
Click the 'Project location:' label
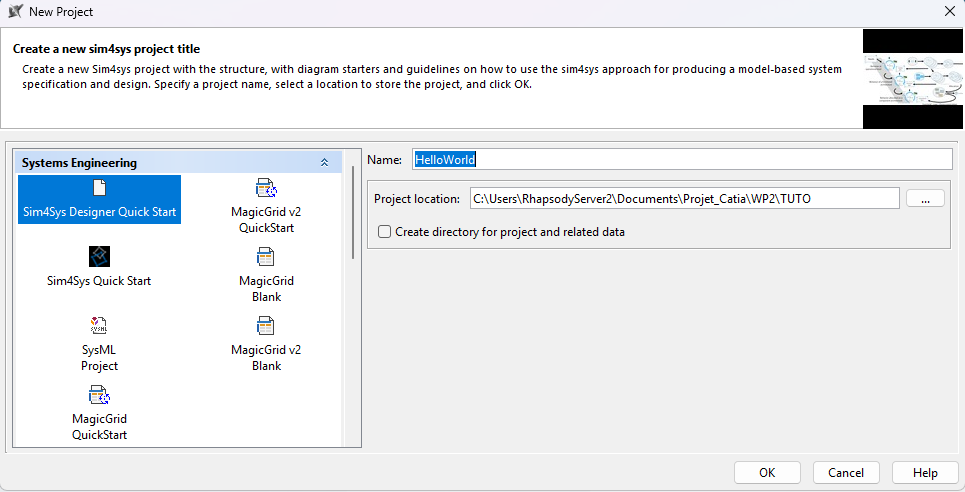tap(417, 199)
